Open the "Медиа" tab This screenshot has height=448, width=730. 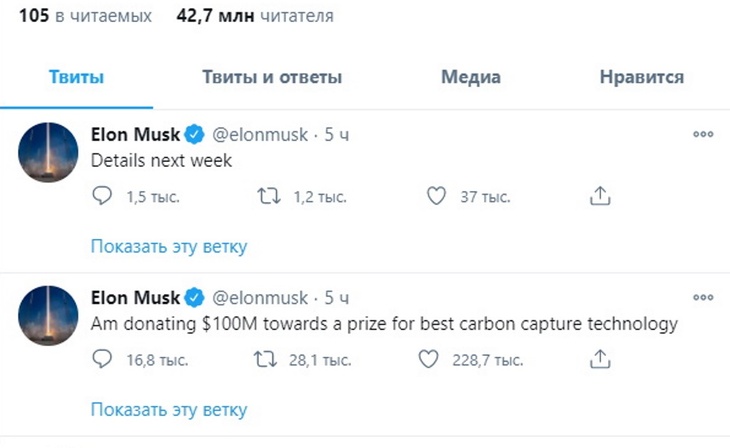(x=470, y=77)
